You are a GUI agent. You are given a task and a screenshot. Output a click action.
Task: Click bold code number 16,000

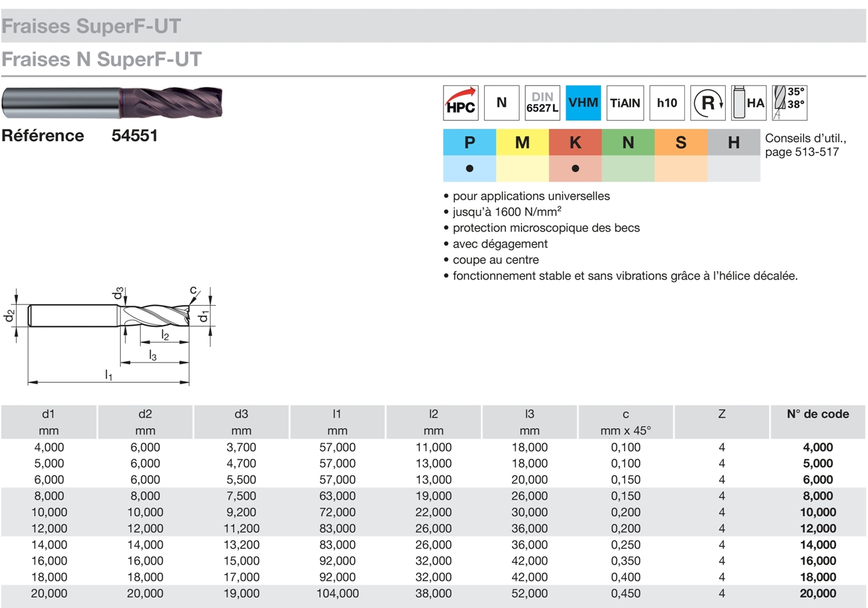(x=819, y=561)
